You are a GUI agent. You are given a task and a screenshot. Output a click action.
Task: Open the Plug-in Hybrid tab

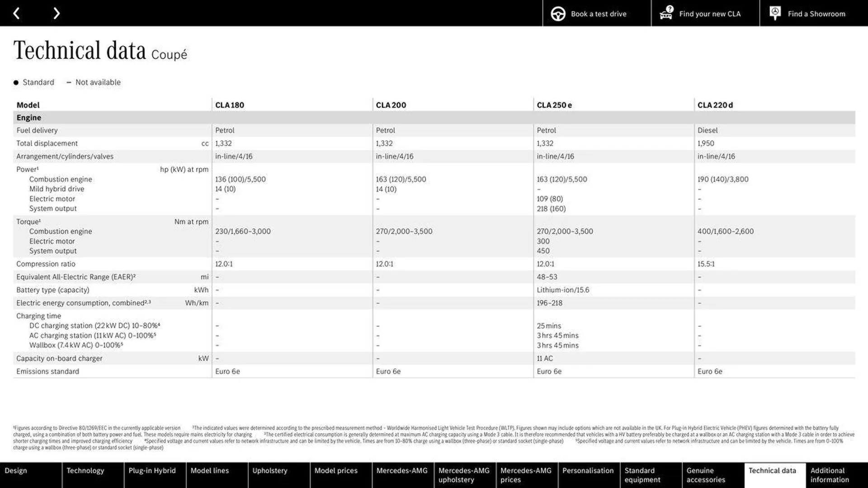155,475
